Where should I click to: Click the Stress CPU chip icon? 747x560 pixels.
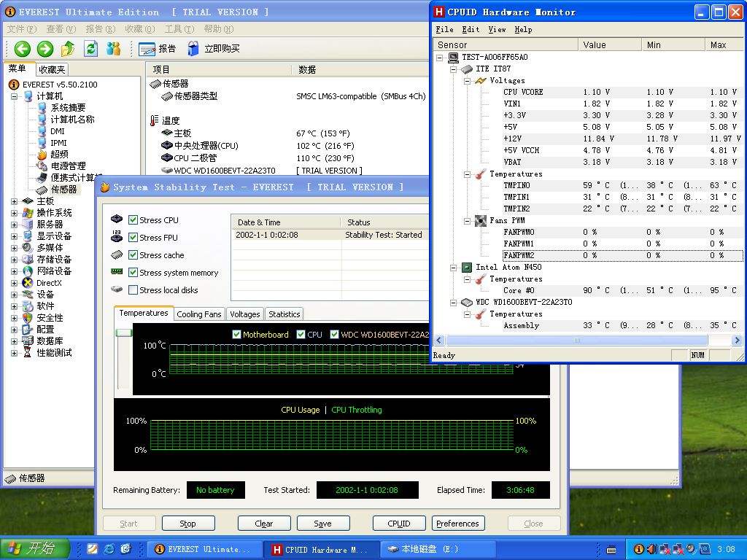(117, 219)
